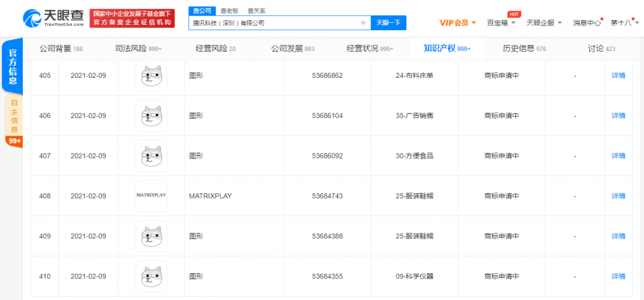644x300 pixels.
Task: Switch to the 公司发展 tab
Action: pyautogui.click(x=292, y=48)
